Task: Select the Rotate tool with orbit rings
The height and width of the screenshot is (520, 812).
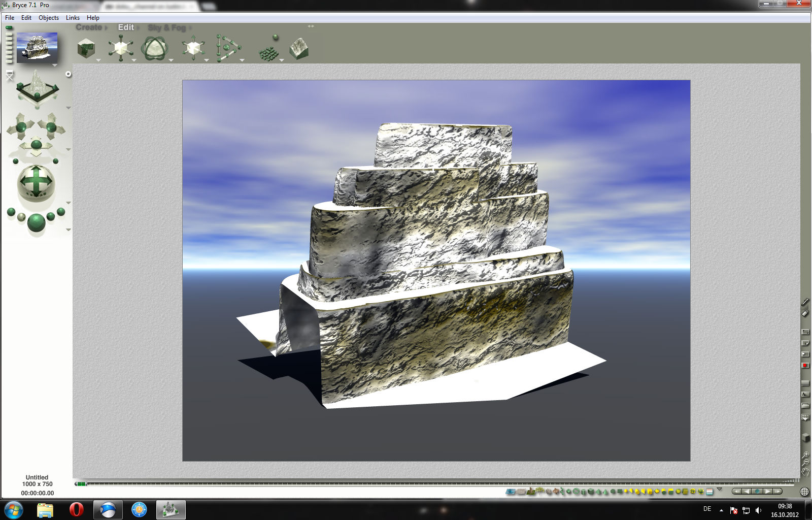Action: (154, 49)
